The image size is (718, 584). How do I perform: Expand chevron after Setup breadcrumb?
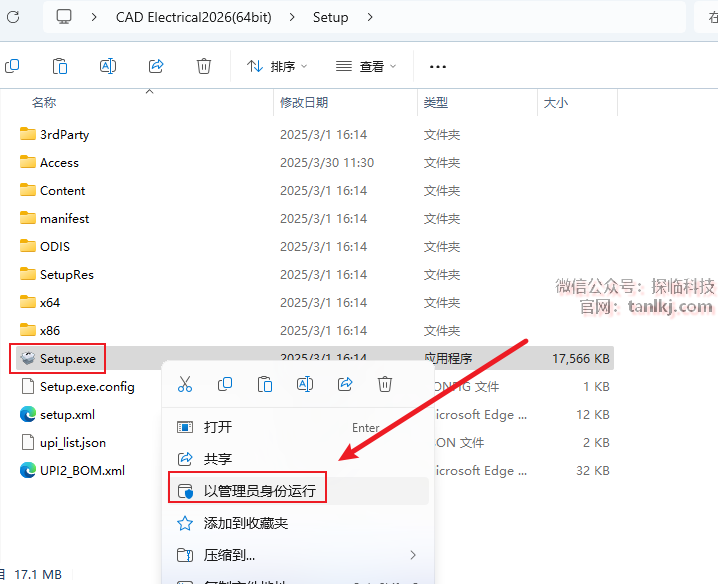370,17
